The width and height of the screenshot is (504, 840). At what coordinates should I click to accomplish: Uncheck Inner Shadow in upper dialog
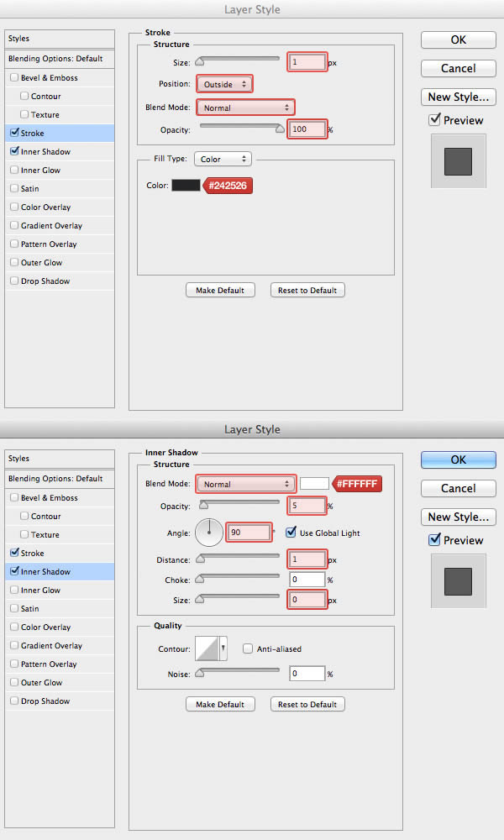(14, 151)
